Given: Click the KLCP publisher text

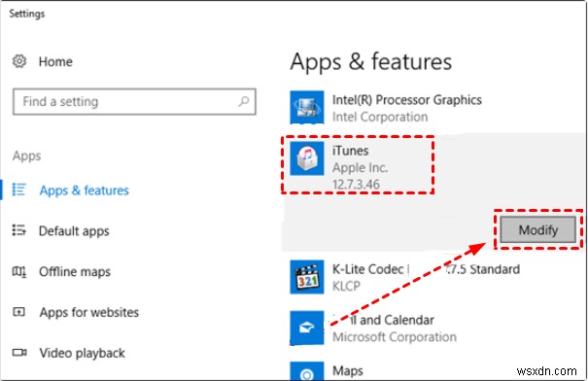Looking at the screenshot, I should pyautogui.click(x=346, y=286).
